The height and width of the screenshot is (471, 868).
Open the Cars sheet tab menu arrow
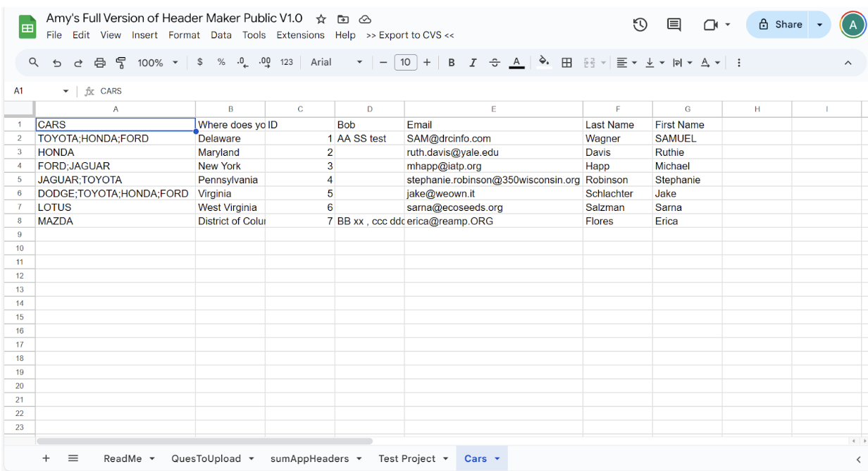point(497,459)
